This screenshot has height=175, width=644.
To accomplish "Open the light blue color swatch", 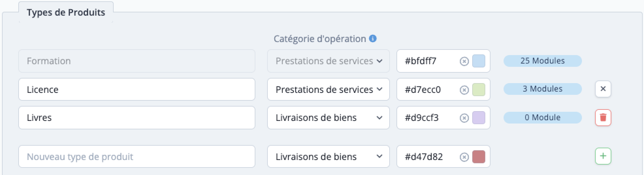I will (479, 61).
